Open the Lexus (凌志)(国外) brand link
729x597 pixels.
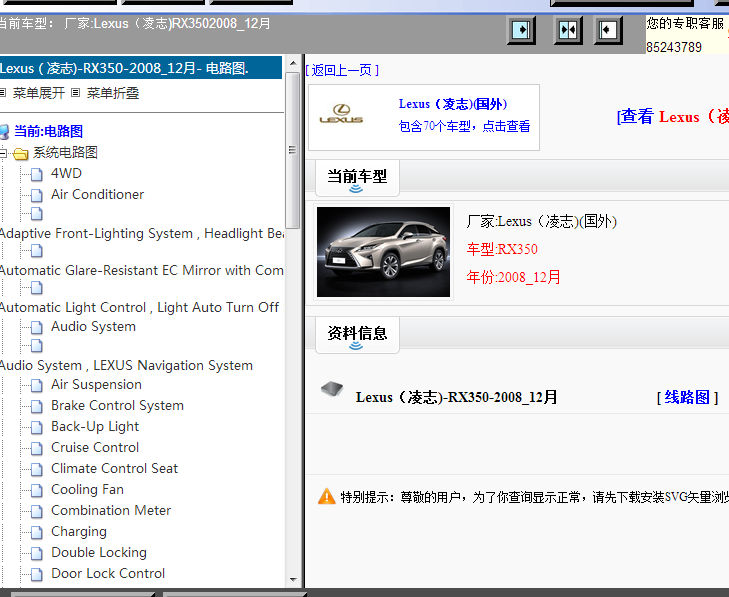452,104
